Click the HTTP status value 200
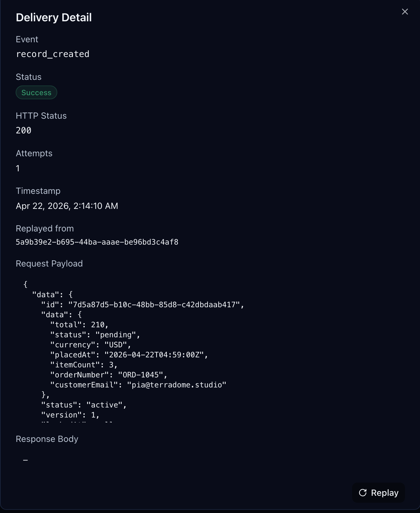 pyautogui.click(x=23, y=131)
